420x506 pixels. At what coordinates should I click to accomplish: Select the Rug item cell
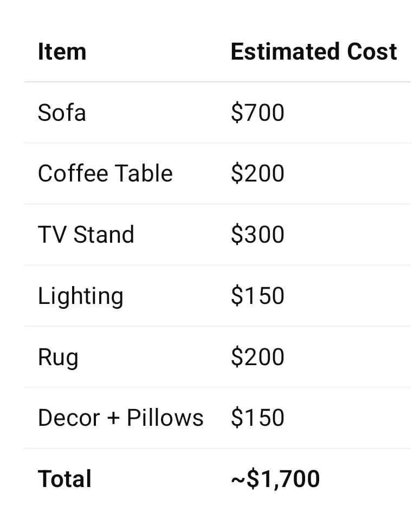click(x=58, y=358)
